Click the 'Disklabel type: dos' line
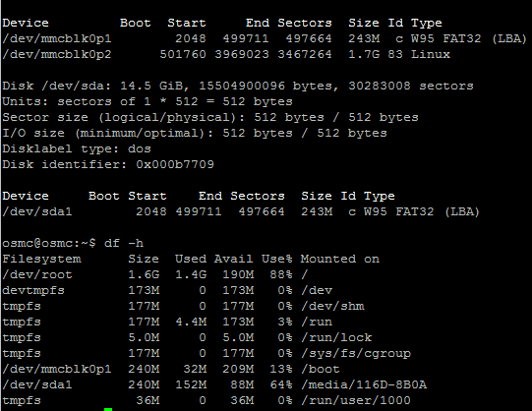This screenshot has height=411, width=532. (77, 148)
